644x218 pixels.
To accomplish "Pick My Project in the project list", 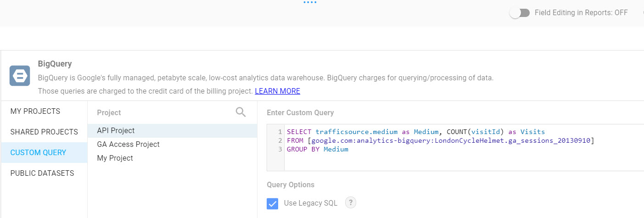I will point(115,158).
